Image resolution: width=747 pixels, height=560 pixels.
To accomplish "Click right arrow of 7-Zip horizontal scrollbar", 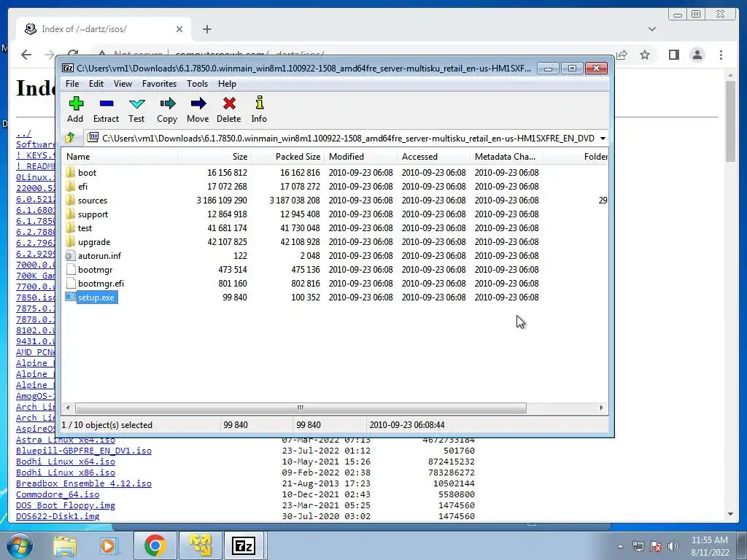I will pyautogui.click(x=601, y=408).
